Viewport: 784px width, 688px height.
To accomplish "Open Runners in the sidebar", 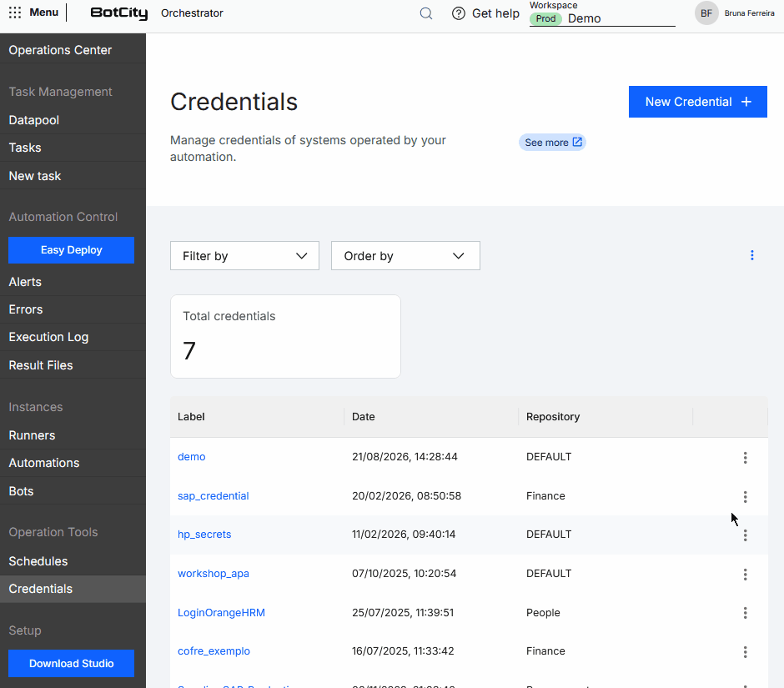I will (x=73, y=435).
